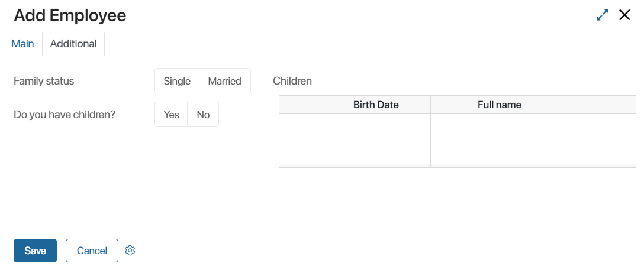Choose Married as family status
This screenshot has height=273, width=644.
[225, 81]
